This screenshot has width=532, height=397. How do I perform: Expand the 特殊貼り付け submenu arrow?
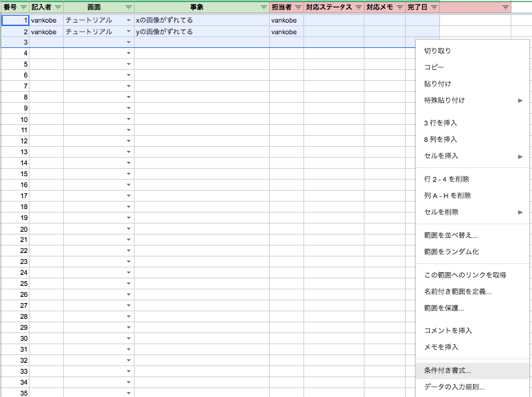pos(520,100)
